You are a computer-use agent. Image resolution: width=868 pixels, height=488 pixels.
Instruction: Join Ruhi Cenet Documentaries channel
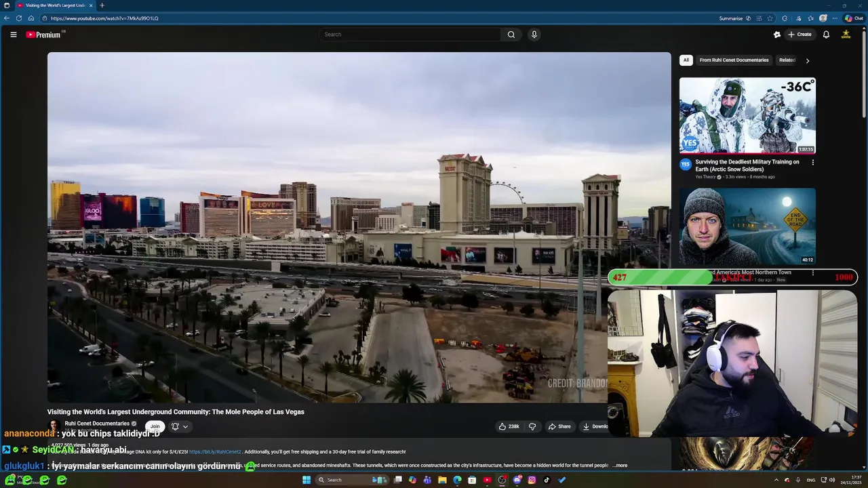(x=155, y=426)
